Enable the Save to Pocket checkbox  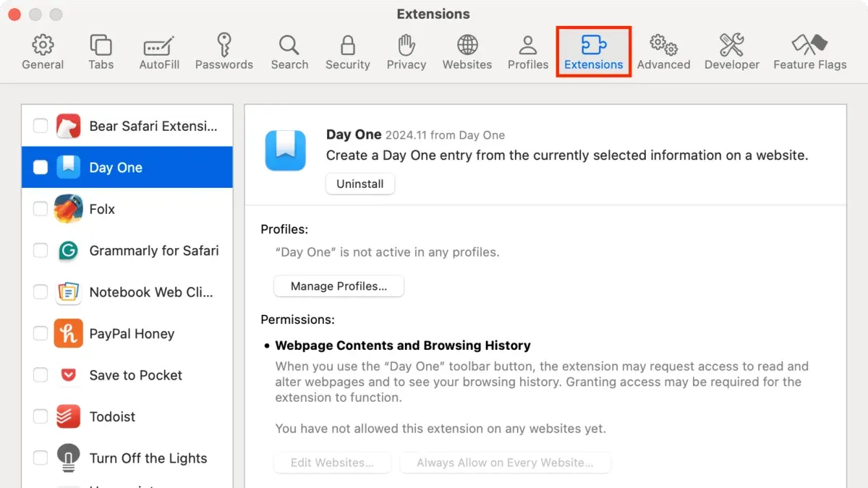(x=41, y=375)
